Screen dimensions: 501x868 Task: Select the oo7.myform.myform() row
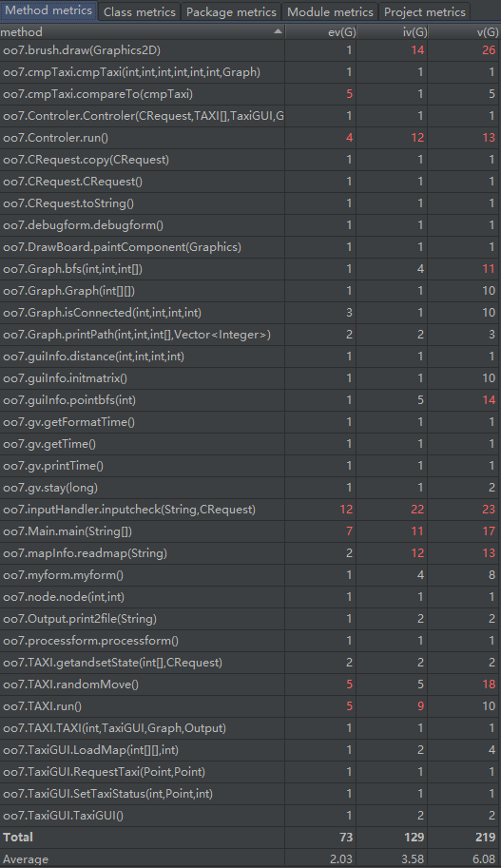[250, 575]
